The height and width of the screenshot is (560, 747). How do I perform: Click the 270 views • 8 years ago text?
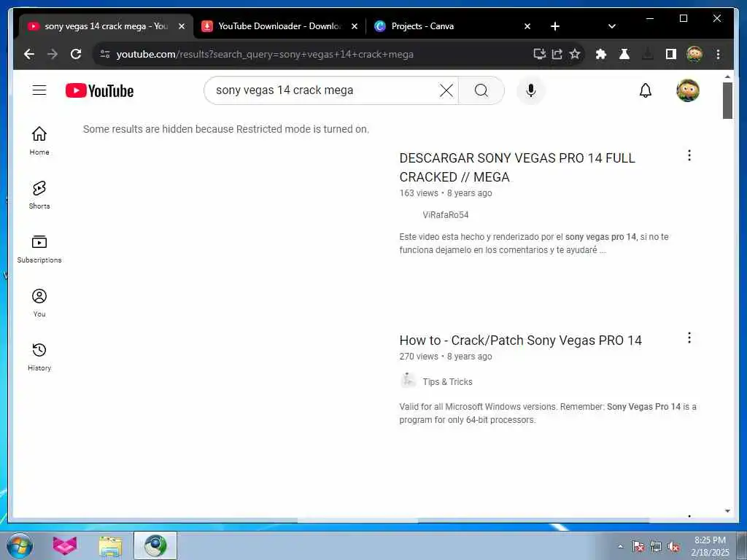click(446, 357)
